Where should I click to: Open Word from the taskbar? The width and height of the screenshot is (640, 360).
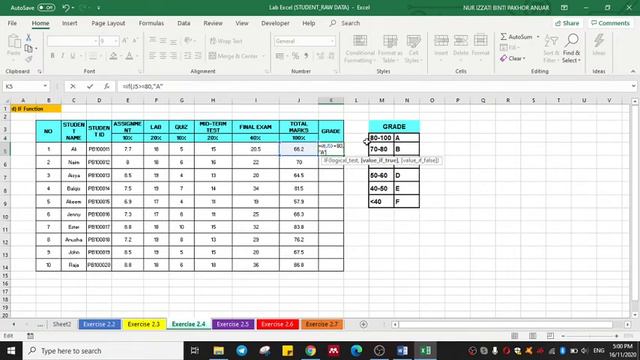pos(402,351)
